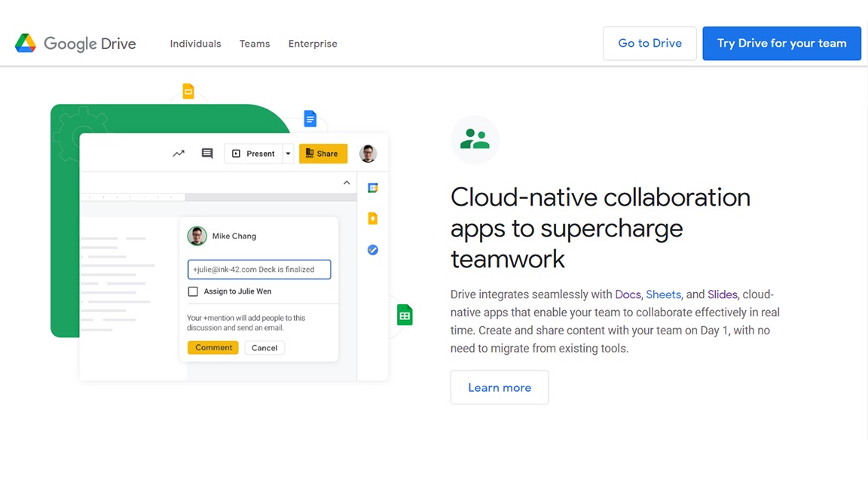Select the Individuals navigation item
Viewport: 868px width, 488px height.
pyautogui.click(x=195, y=44)
